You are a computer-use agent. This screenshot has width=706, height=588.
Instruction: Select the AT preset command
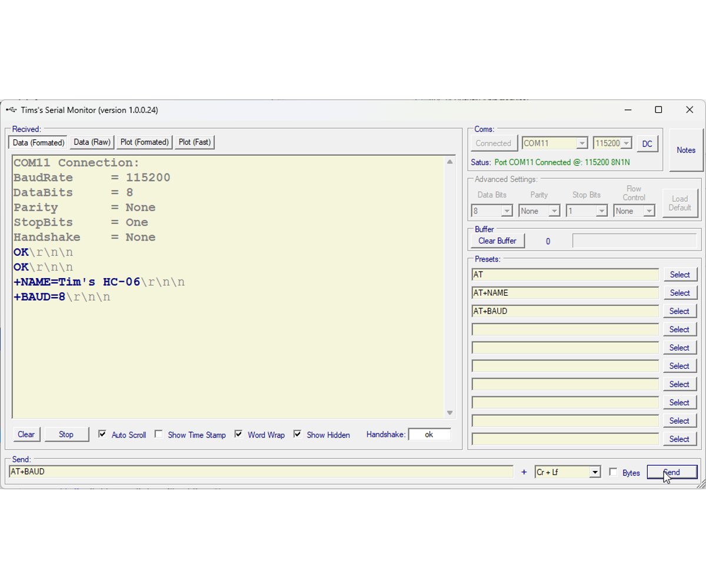pyautogui.click(x=680, y=274)
